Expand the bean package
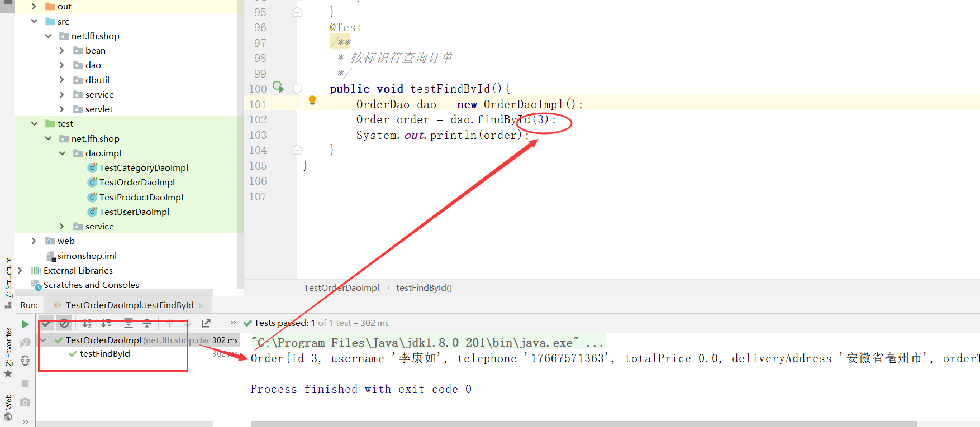980x427 pixels. tap(62, 50)
